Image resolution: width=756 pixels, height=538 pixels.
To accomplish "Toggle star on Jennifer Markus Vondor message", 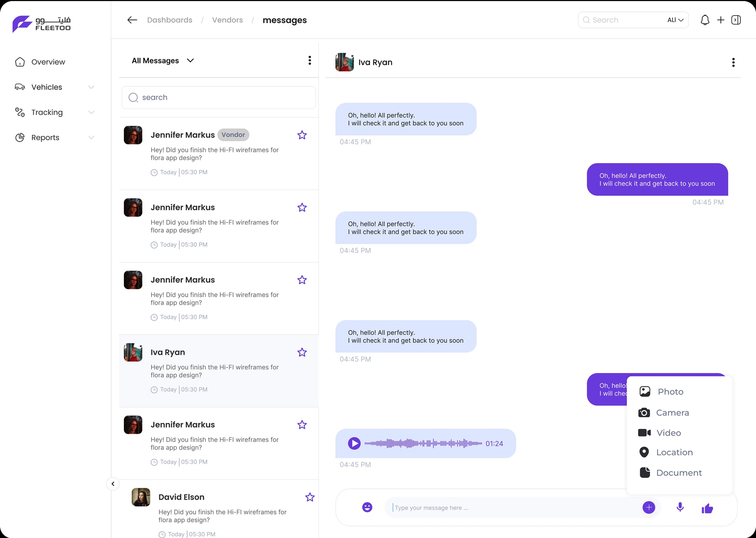I will tap(302, 135).
